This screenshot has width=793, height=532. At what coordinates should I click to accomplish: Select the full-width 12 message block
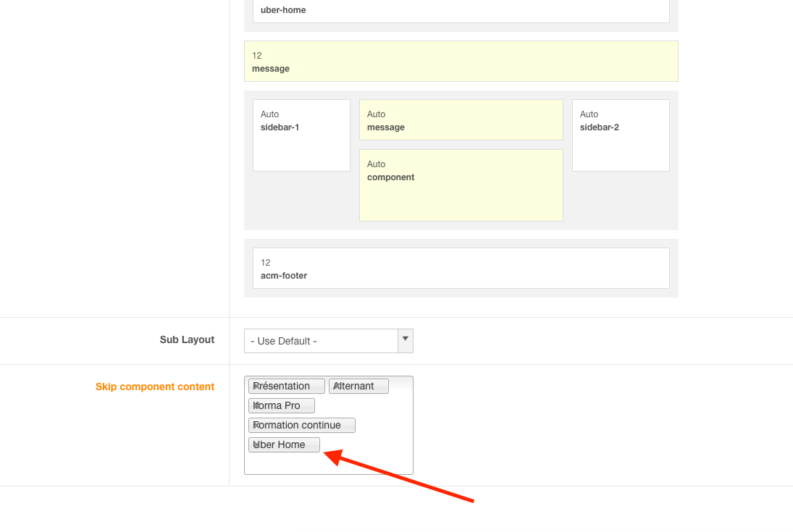click(461, 62)
